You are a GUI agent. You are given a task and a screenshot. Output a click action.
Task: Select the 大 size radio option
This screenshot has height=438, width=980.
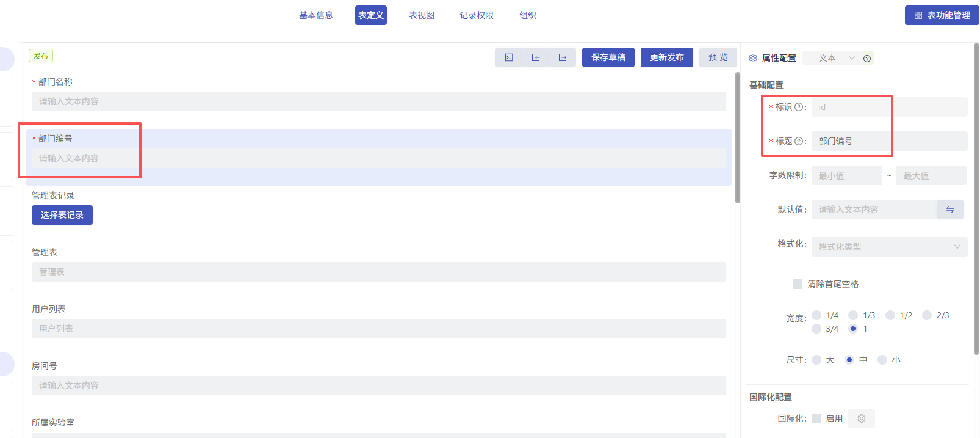[x=816, y=360]
